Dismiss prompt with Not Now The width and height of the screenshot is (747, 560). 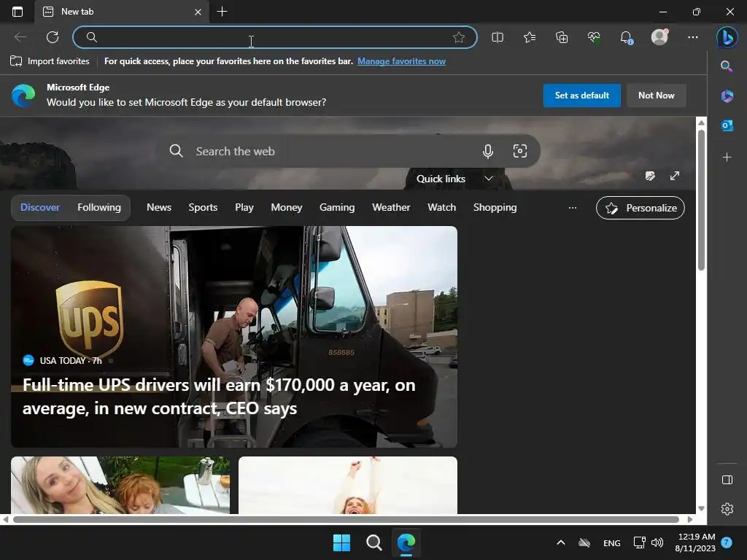657,96
